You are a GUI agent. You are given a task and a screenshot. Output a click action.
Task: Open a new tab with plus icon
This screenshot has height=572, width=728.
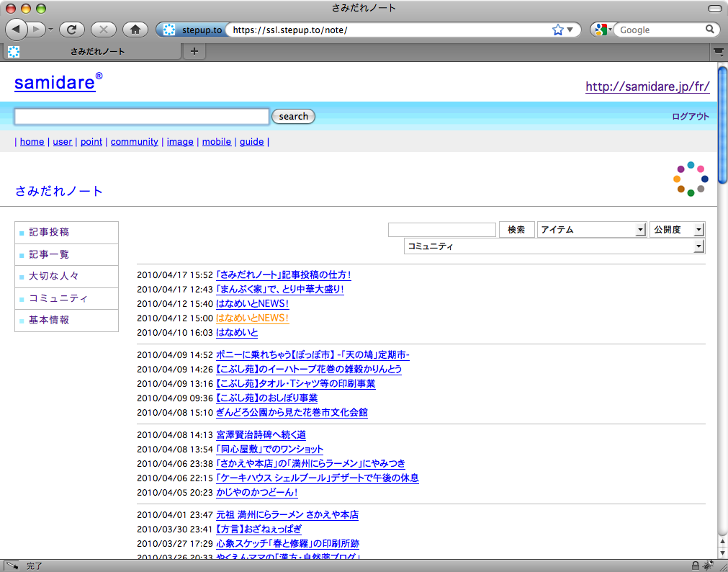(x=194, y=51)
